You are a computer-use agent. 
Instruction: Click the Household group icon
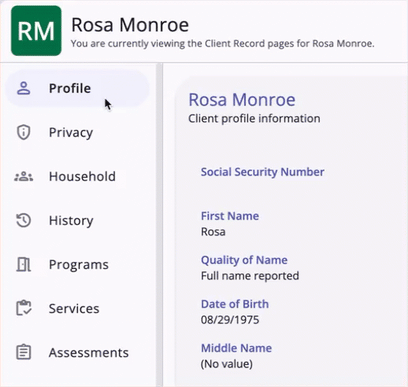point(24,176)
